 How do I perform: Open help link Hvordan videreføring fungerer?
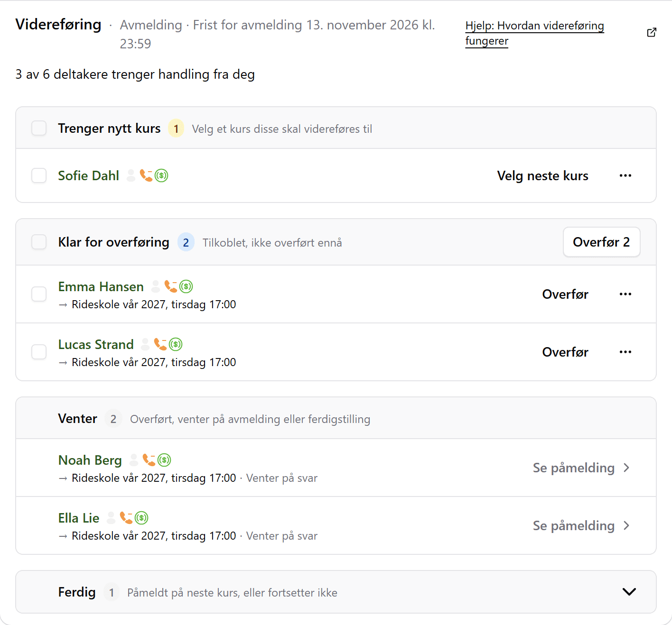[534, 33]
